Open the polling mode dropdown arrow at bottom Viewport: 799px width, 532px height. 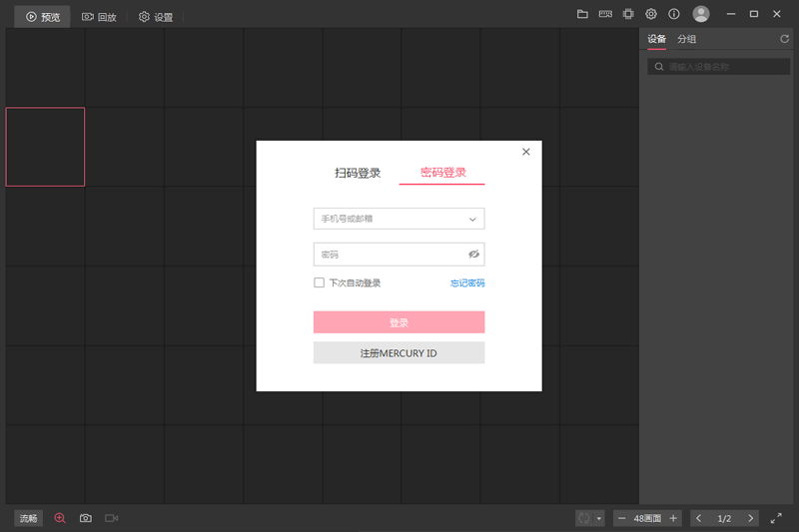[598, 518]
